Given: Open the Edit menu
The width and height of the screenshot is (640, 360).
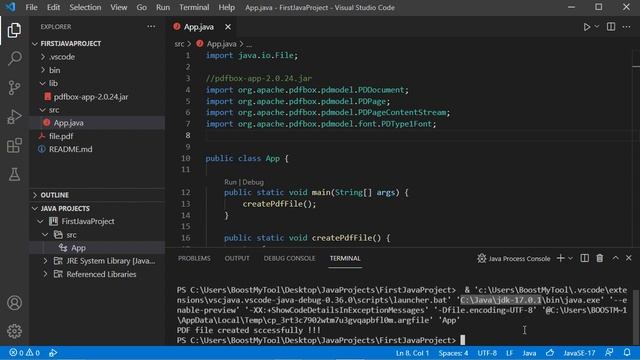Looking at the screenshot, I should [x=53, y=7].
